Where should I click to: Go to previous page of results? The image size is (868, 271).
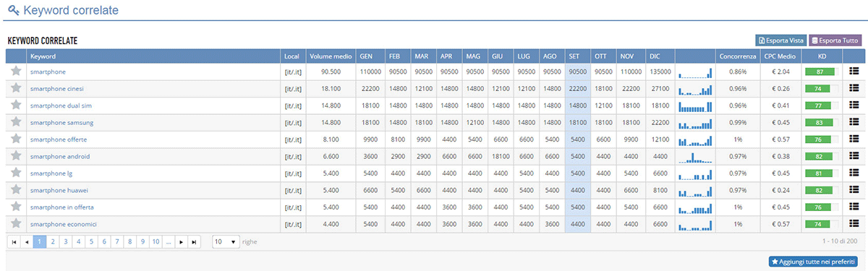click(27, 242)
